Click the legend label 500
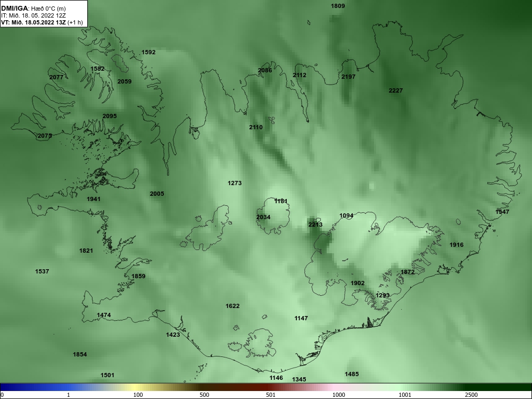 coord(204,395)
